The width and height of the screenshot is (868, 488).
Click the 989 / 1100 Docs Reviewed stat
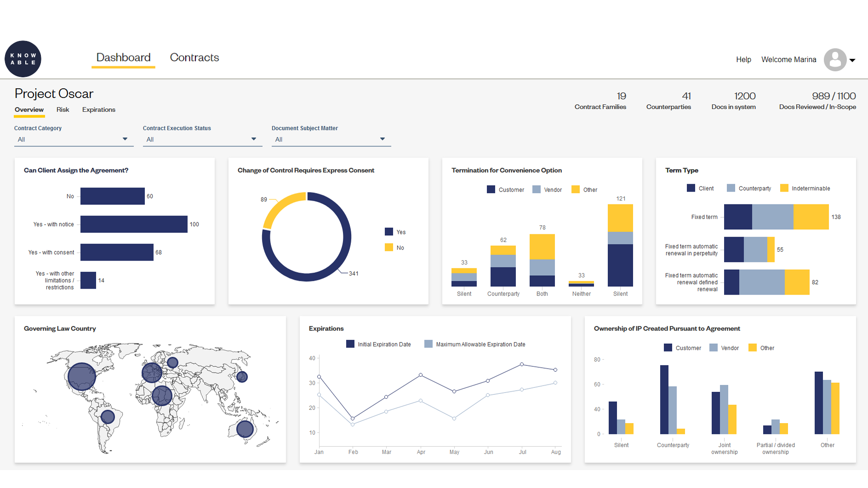(x=817, y=101)
